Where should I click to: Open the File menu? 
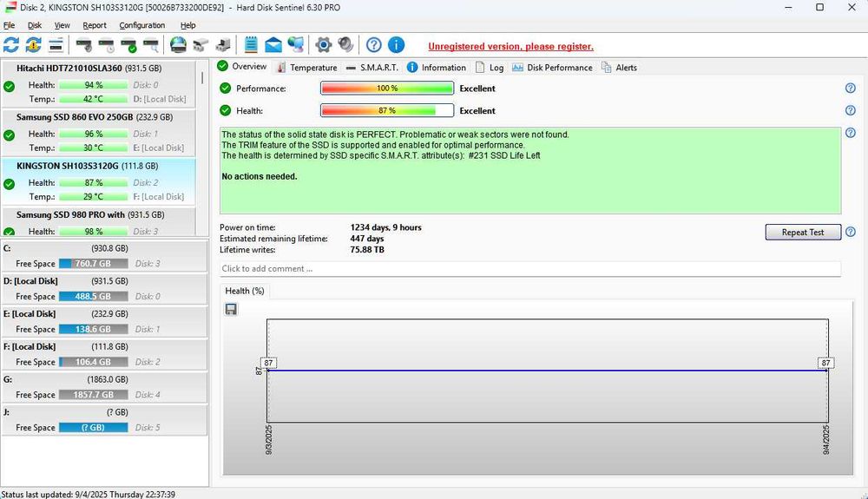pyautogui.click(x=9, y=25)
